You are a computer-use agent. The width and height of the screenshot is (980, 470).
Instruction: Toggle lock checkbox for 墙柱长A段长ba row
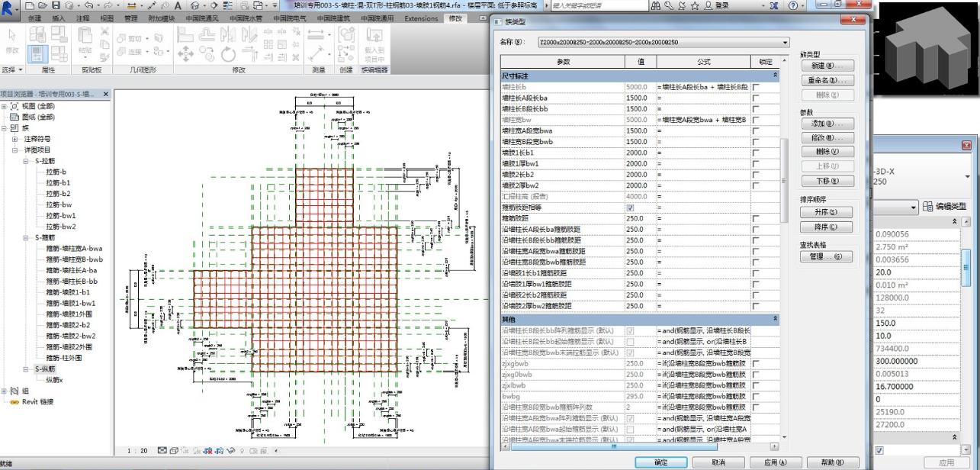756,98
